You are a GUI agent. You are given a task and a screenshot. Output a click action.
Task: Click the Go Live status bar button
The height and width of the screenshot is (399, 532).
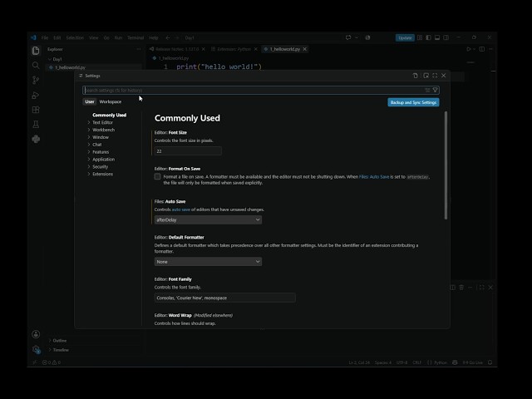coord(473,362)
